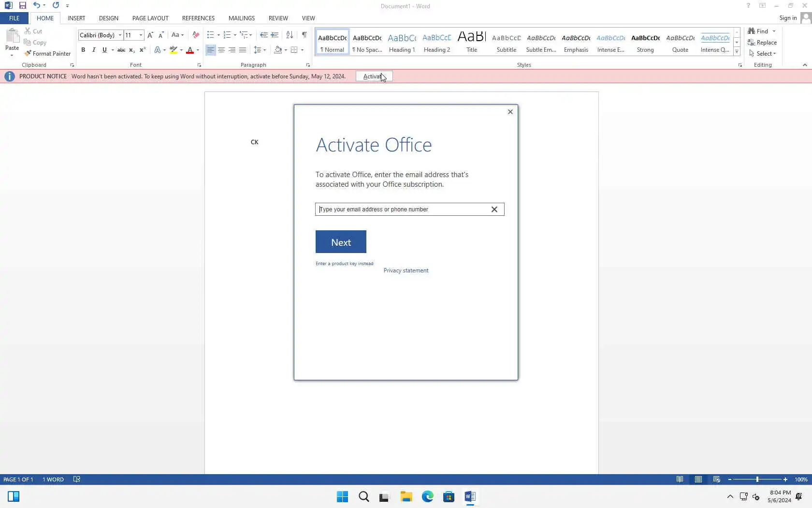Click Strikethrough icon
This screenshot has width=812, height=508.
pyautogui.click(x=121, y=50)
